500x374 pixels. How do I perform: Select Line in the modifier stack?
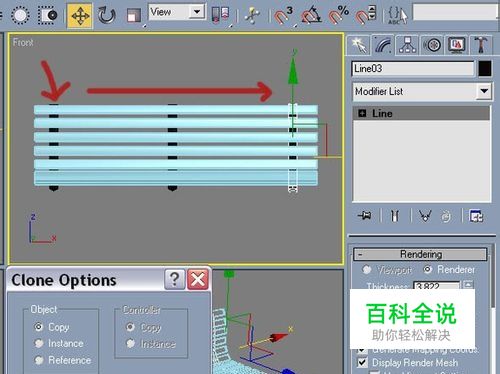(x=421, y=113)
